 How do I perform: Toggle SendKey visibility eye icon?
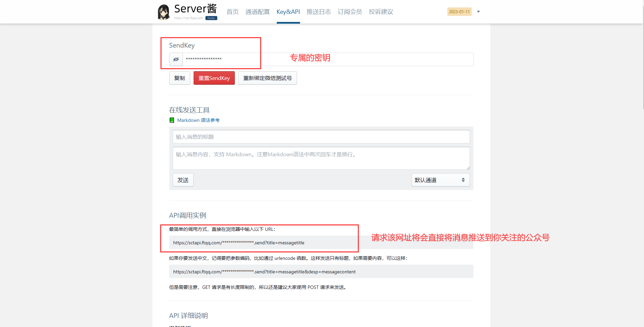tap(176, 59)
